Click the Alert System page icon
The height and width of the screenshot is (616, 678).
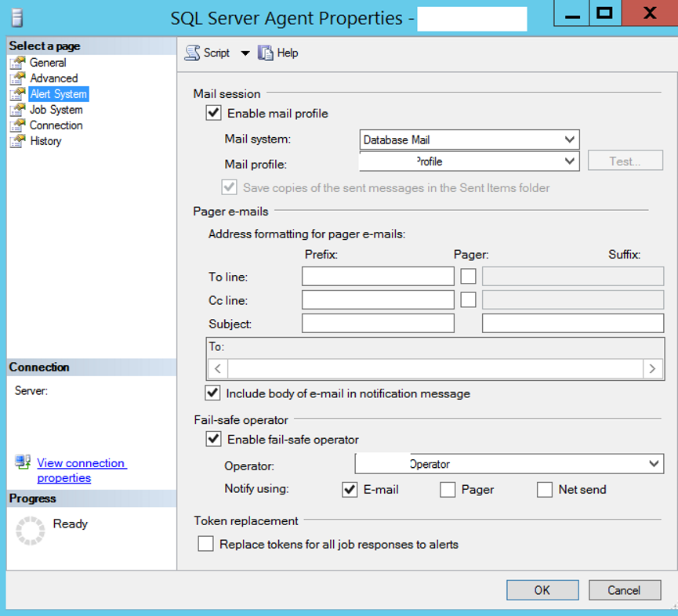coord(18,94)
